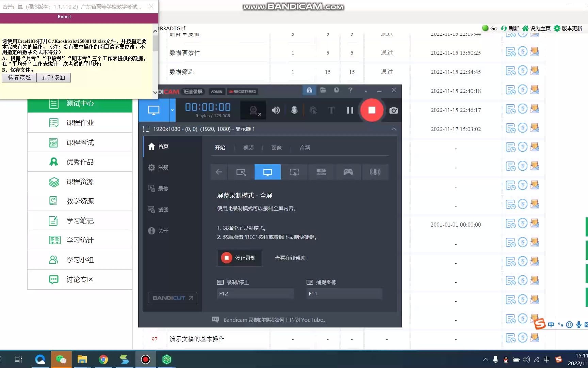
Task: Toggle the microphone in Bandicam toolbar
Action: pos(294,110)
